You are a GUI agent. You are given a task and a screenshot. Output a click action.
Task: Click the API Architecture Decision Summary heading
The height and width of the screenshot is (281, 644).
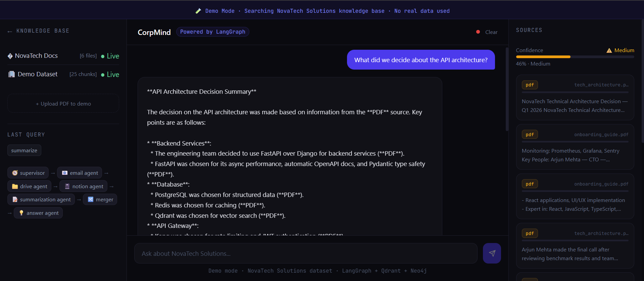pos(202,91)
